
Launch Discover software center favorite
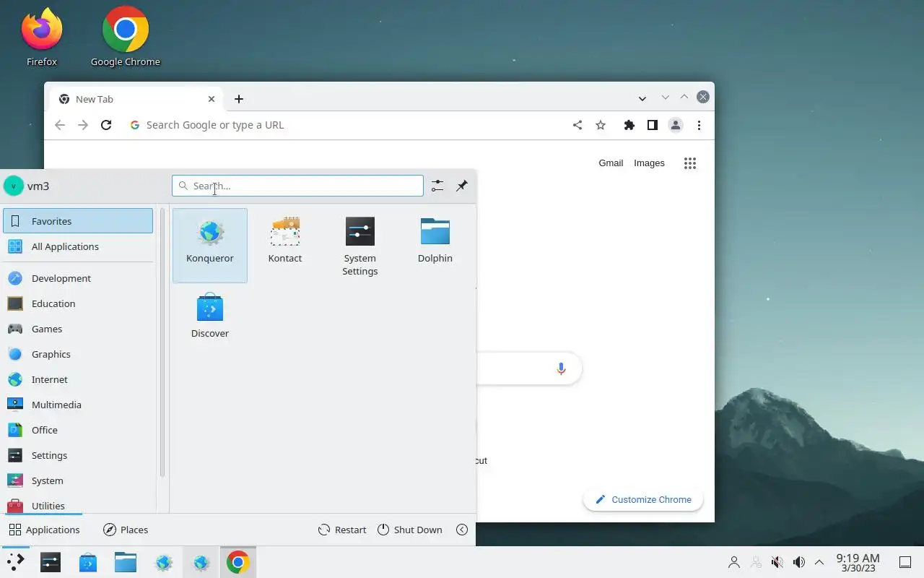click(210, 321)
